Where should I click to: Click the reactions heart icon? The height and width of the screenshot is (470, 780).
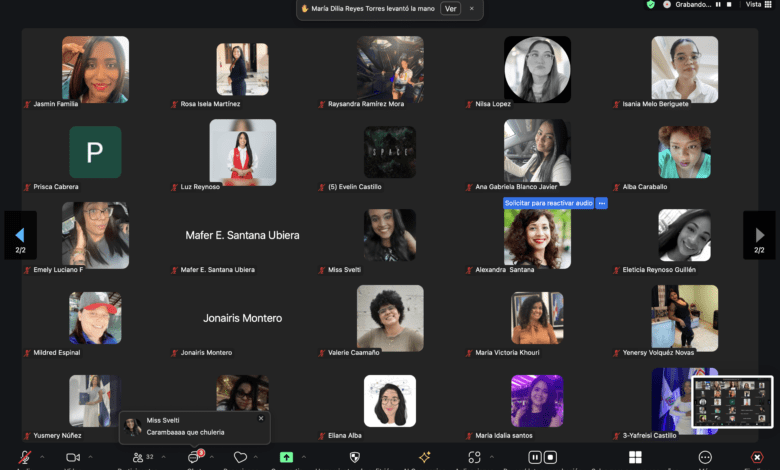click(240, 457)
